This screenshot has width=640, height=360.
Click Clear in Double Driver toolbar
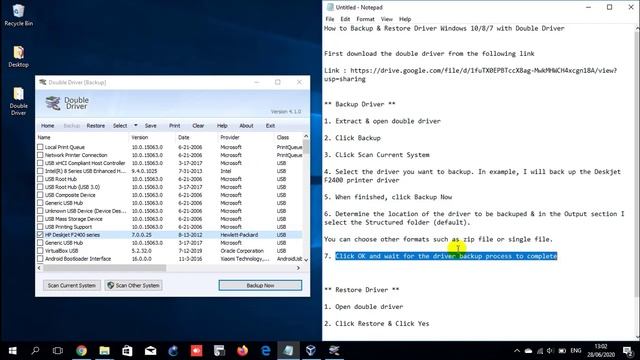pos(198,126)
